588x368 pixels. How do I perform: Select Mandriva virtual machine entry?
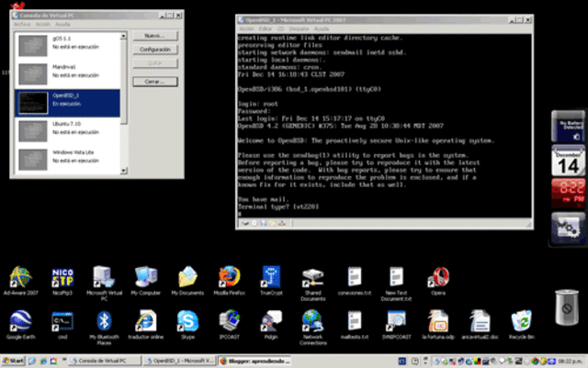pos(67,74)
